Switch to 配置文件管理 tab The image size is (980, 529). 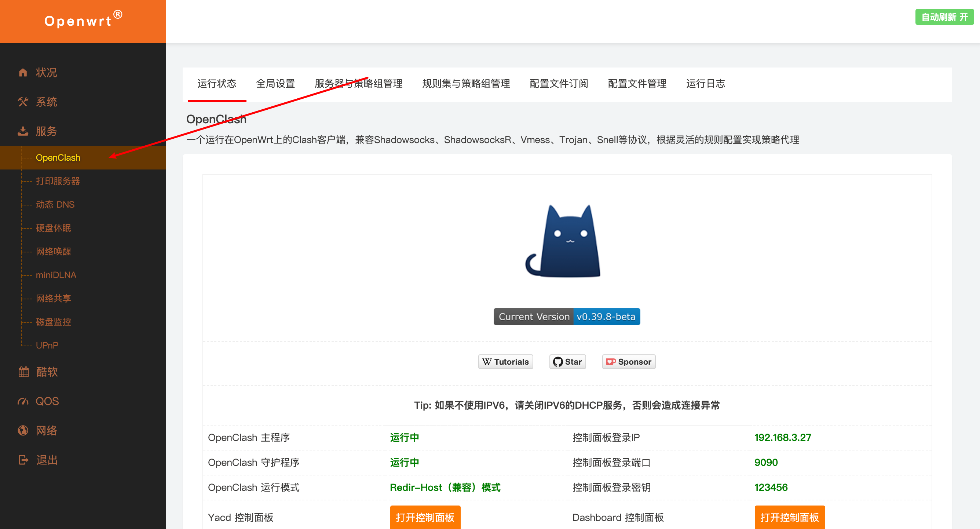click(x=637, y=84)
